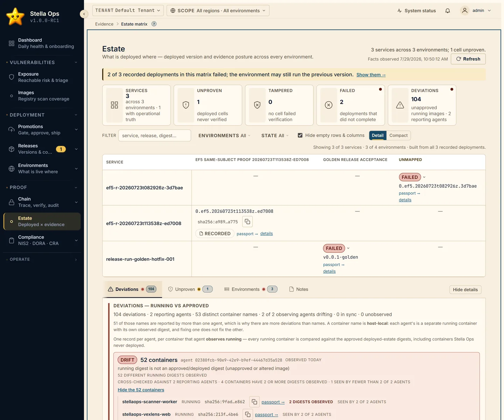This screenshot has width=504, height=420.
Task: Click the Exposure shield icon
Action: (x=12, y=77)
